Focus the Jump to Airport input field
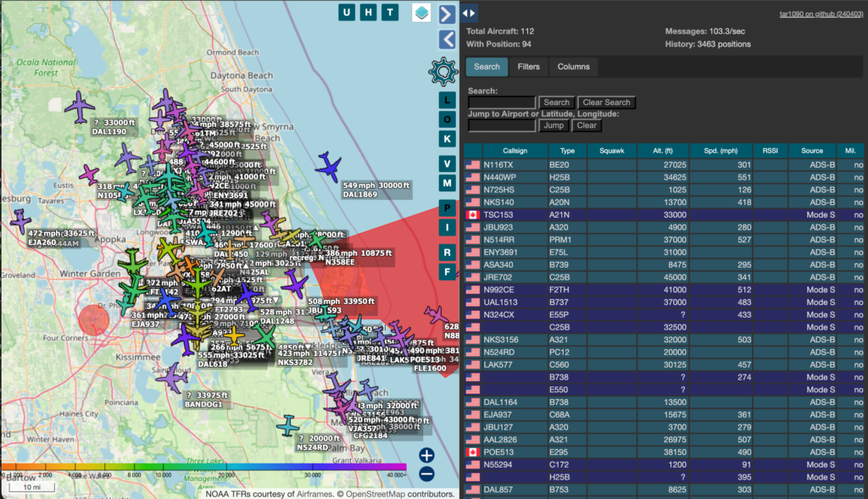Image resolution: width=868 pixels, height=499 pixels. (x=502, y=125)
